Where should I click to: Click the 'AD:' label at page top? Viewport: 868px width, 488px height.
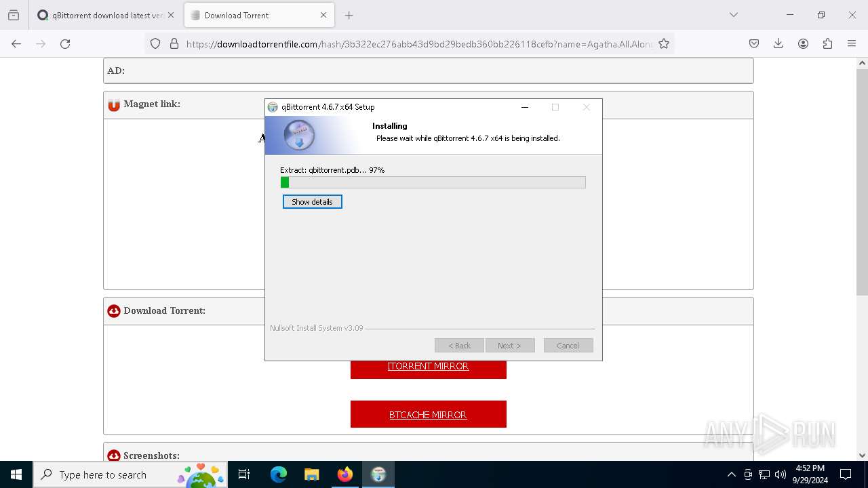tap(116, 70)
